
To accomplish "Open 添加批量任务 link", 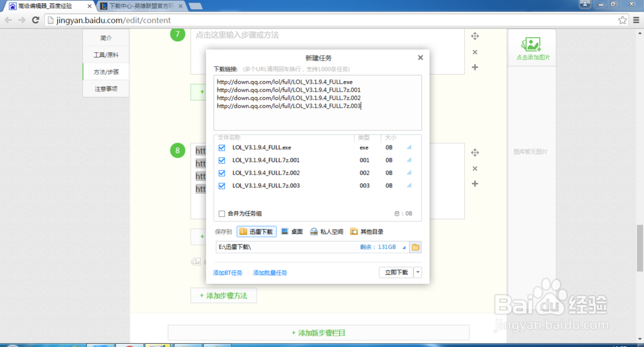I will (x=270, y=273).
